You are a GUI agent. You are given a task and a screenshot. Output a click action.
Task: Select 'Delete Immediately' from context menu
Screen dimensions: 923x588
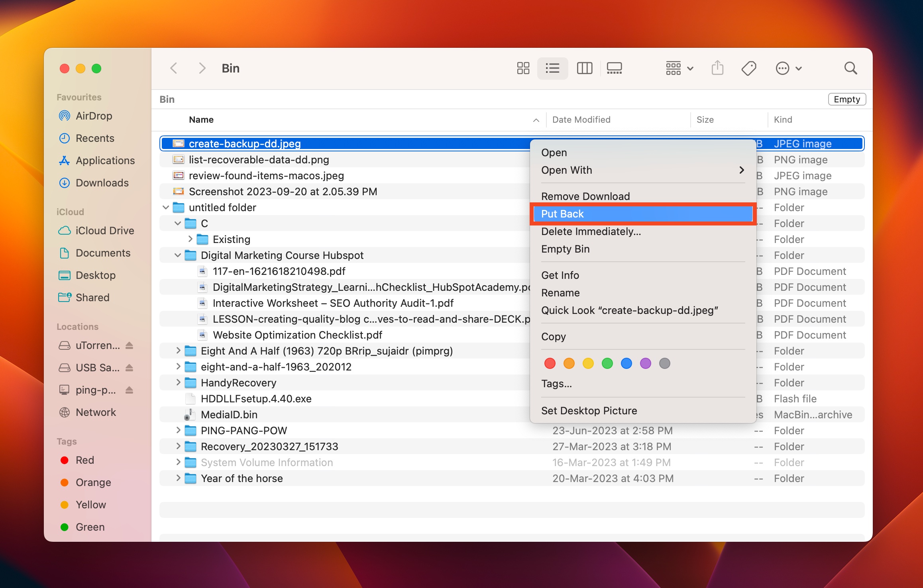[591, 231]
